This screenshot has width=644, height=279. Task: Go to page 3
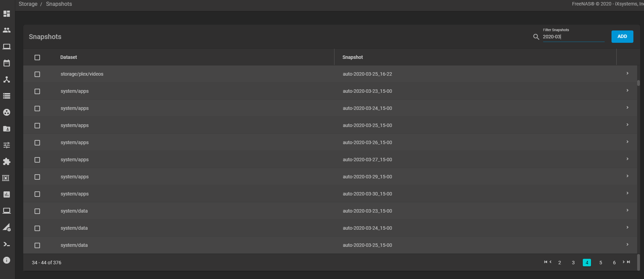pos(573,263)
